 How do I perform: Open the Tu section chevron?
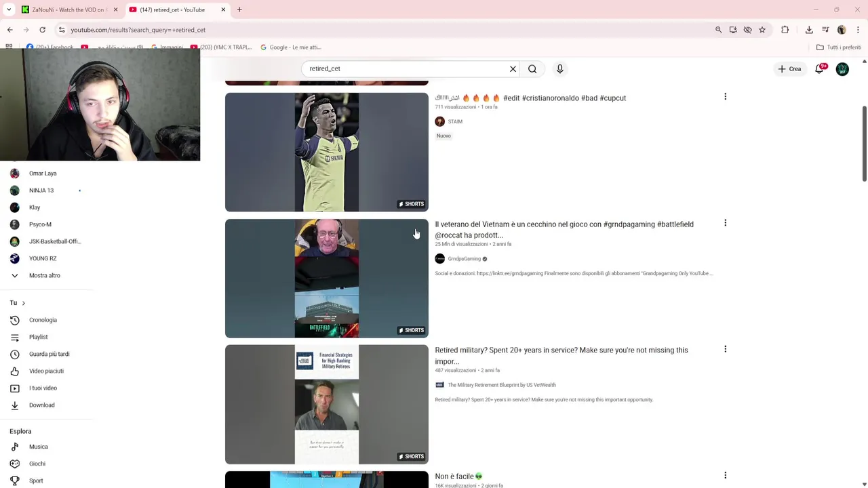click(x=23, y=303)
